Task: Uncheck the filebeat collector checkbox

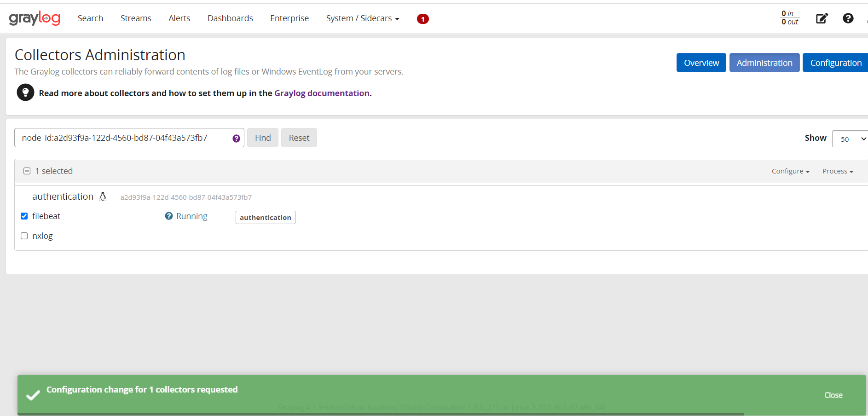Action: pyautogui.click(x=24, y=216)
